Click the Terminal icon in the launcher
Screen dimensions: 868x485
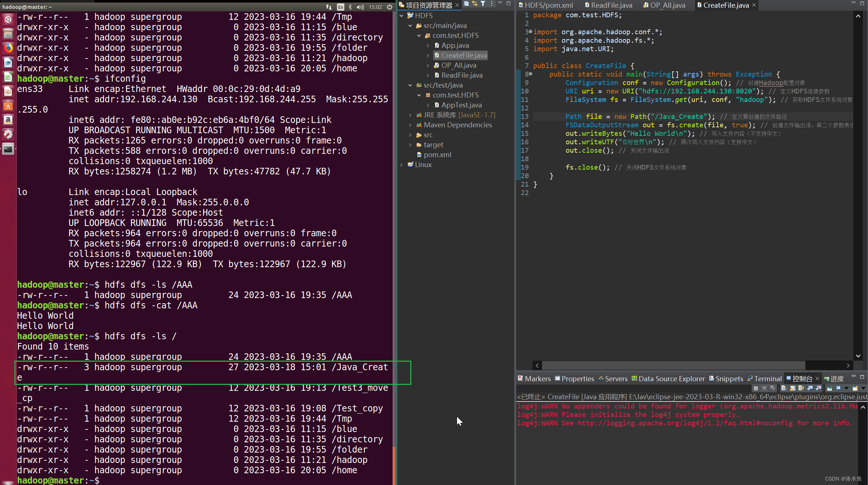click(x=8, y=149)
